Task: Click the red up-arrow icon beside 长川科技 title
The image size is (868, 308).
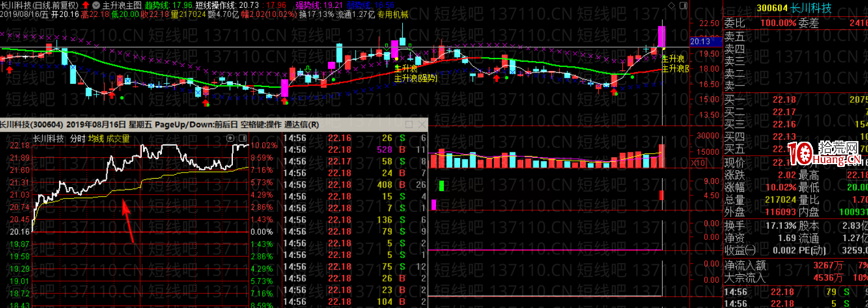Action: (86, 5)
